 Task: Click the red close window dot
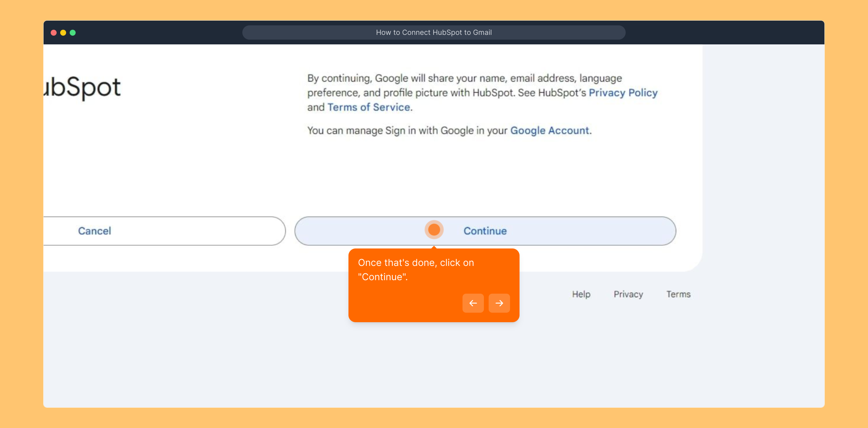(x=53, y=32)
